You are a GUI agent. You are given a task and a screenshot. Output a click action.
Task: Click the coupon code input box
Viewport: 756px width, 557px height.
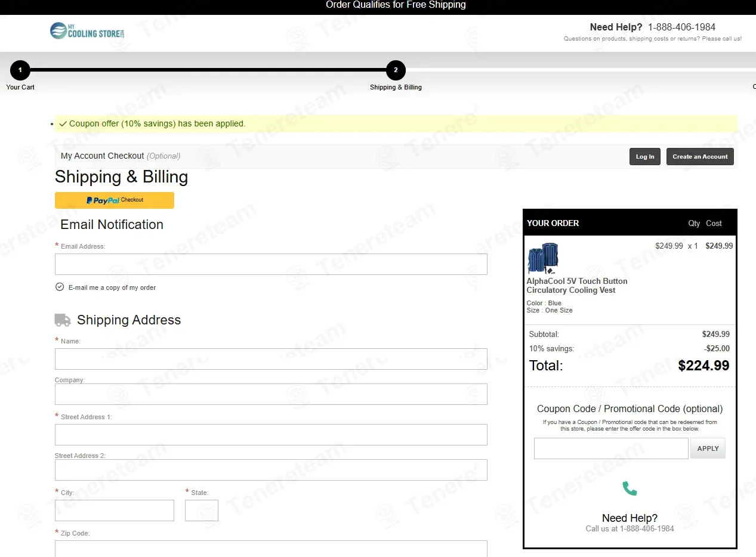pyautogui.click(x=611, y=448)
